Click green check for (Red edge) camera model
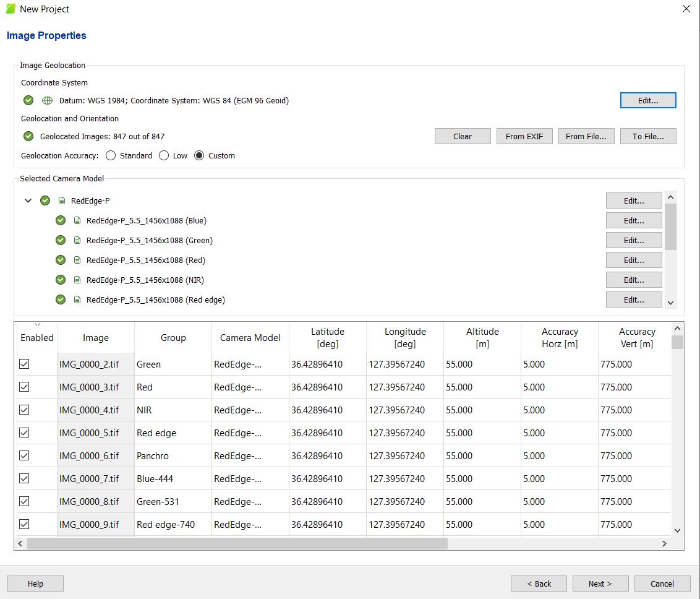Image resolution: width=700 pixels, height=599 pixels. tap(61, 299)
